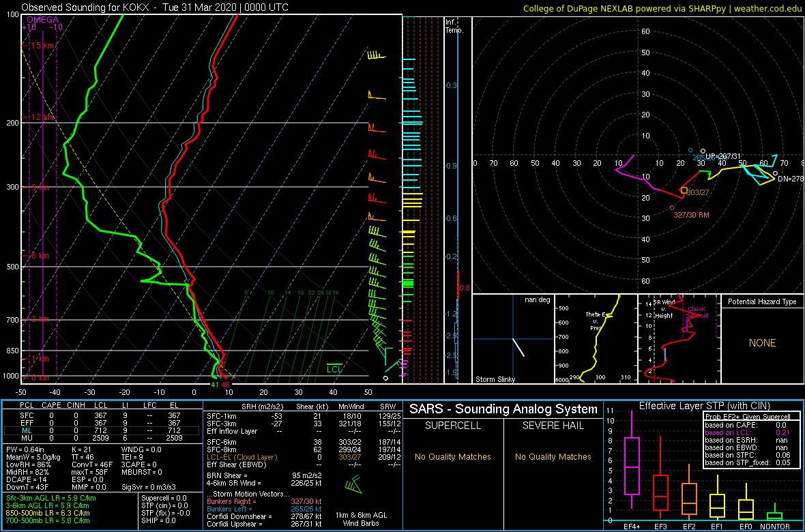
Task: Click the 'Potential Hazard Type' header
Action: point(762,301)
